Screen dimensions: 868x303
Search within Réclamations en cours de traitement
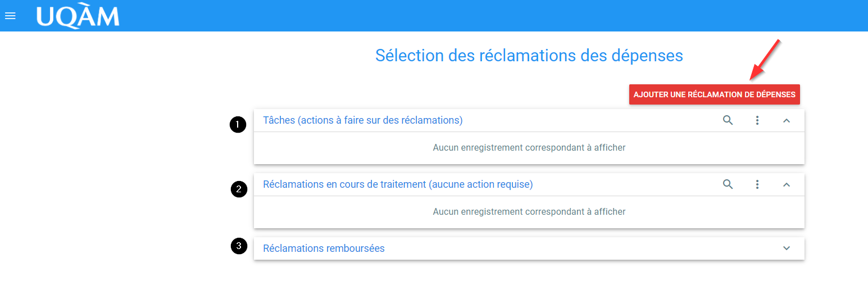[x=728, y=184]
